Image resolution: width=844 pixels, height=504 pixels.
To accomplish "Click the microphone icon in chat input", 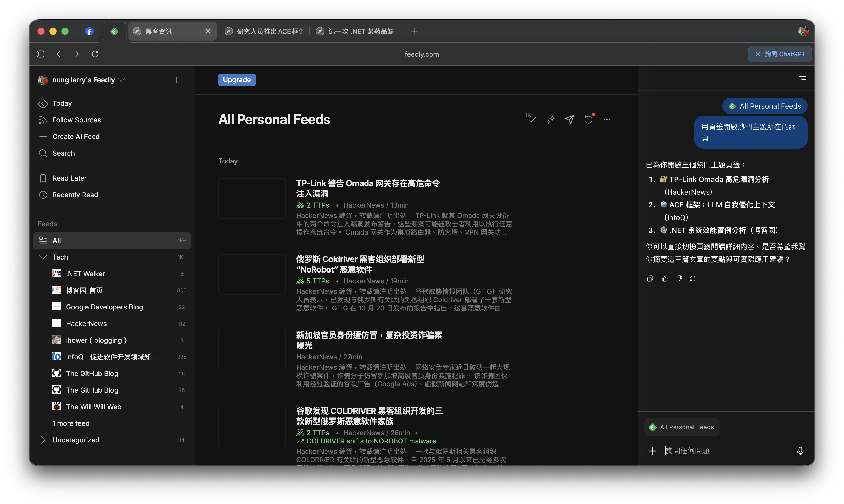I will 800,451.
